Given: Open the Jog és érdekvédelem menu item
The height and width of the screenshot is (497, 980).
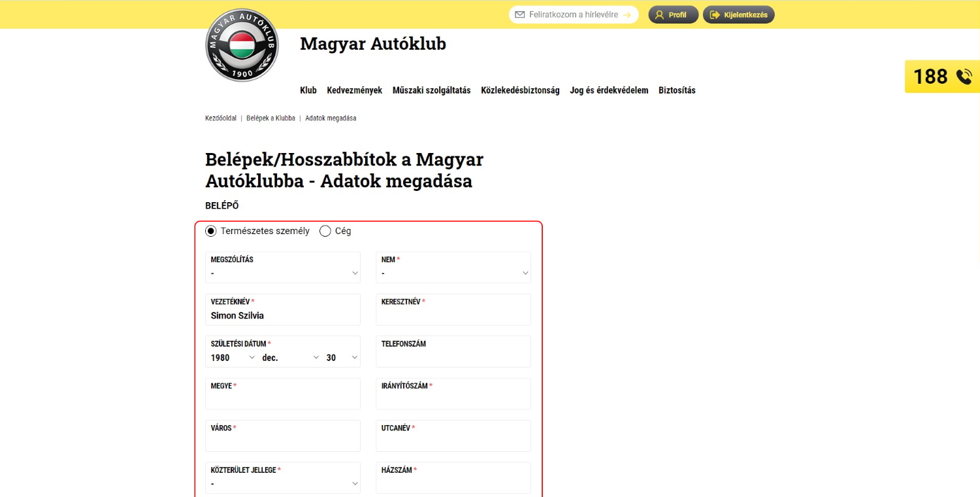Looking at the screenshot, I should click(609, 90).
